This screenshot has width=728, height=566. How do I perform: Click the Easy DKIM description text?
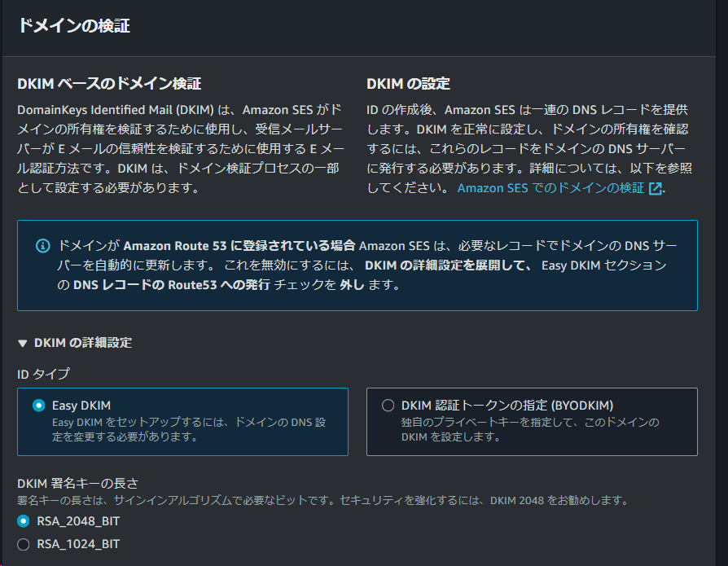189,429
